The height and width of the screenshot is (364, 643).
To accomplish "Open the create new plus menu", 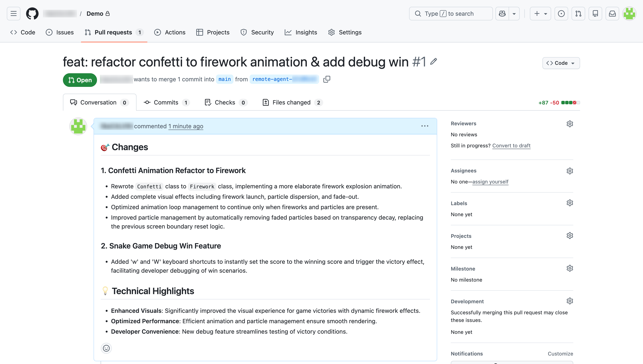I will pos(540,14).
